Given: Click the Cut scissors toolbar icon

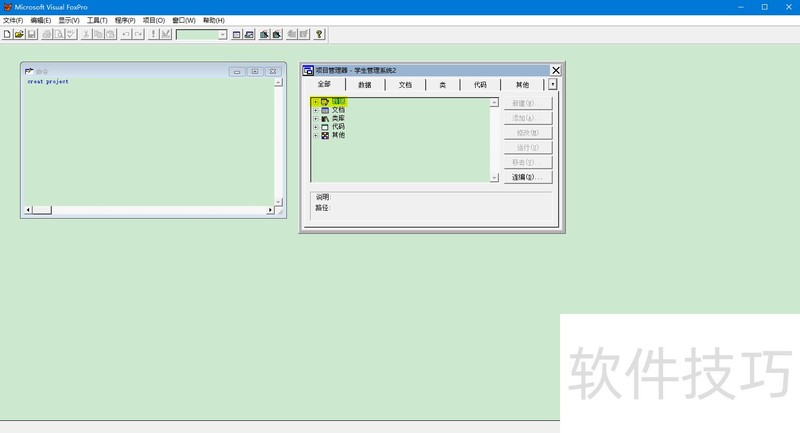Looking at the screenshot, I should (86, 34).
